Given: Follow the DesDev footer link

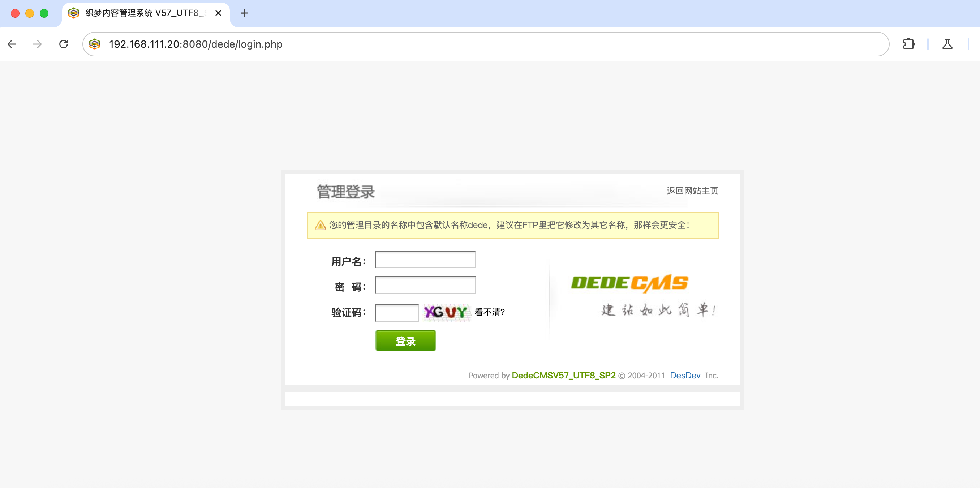Looking at the screenshot, I should [685, 375].
